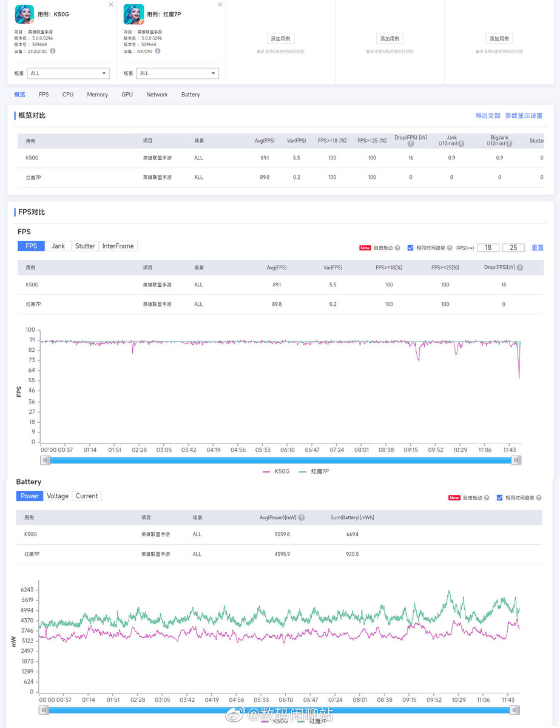Open the Battery tab in top navigation
Image resolution: width=560 pixels, height=728 pixels.
(x=191, y=95)
